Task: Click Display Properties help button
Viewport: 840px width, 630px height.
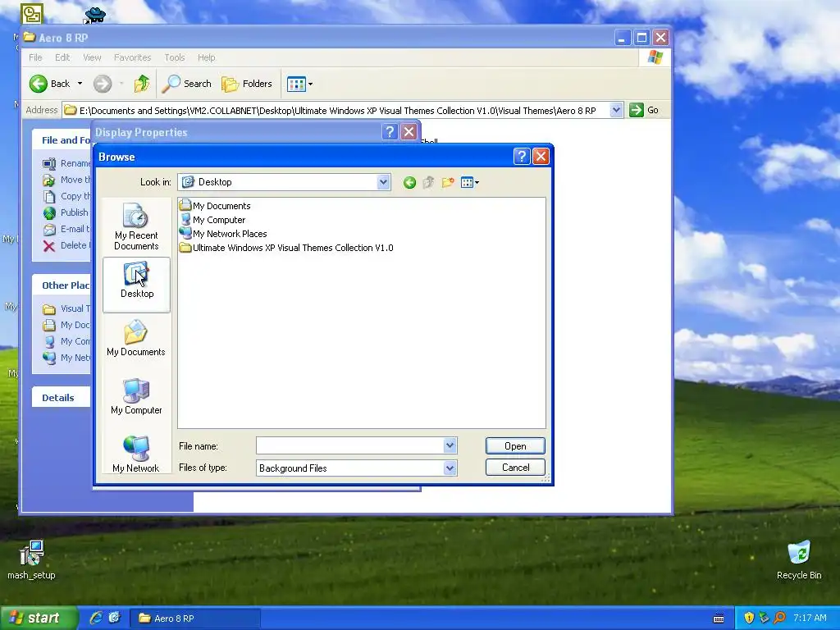Action: [x=390, y=132]
